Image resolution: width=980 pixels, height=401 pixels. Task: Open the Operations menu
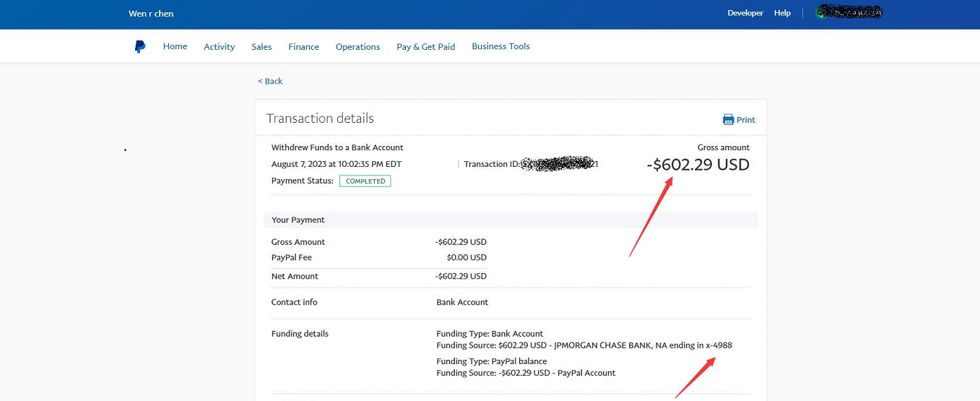pyautogui.click(x=357, y=47)
